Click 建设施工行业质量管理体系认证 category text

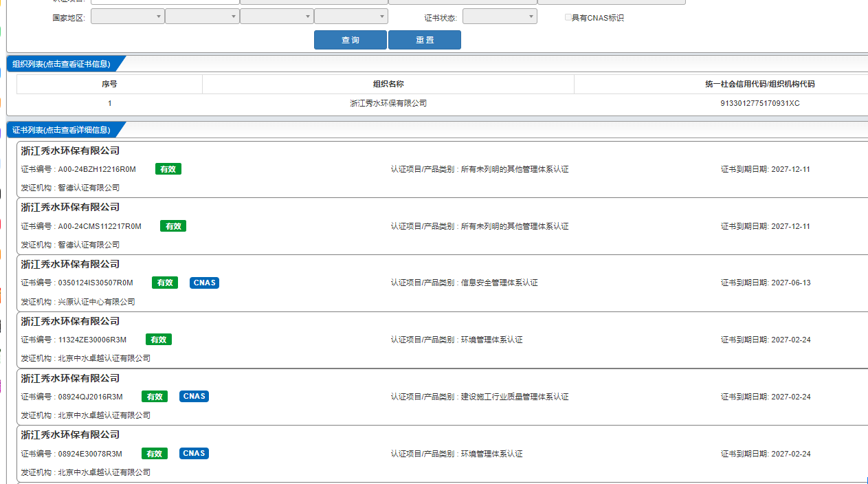pos(515,397)
